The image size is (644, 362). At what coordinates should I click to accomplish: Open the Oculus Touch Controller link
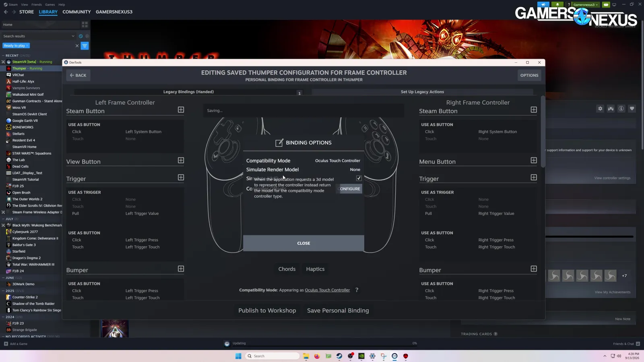click(x=327, y=290)
